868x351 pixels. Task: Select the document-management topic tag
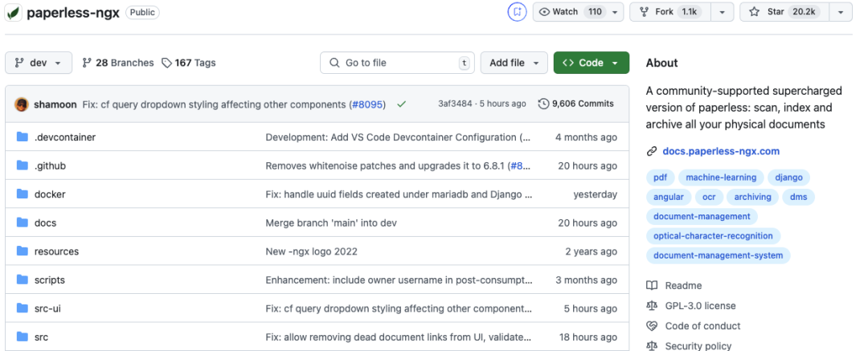coord(702,217)
